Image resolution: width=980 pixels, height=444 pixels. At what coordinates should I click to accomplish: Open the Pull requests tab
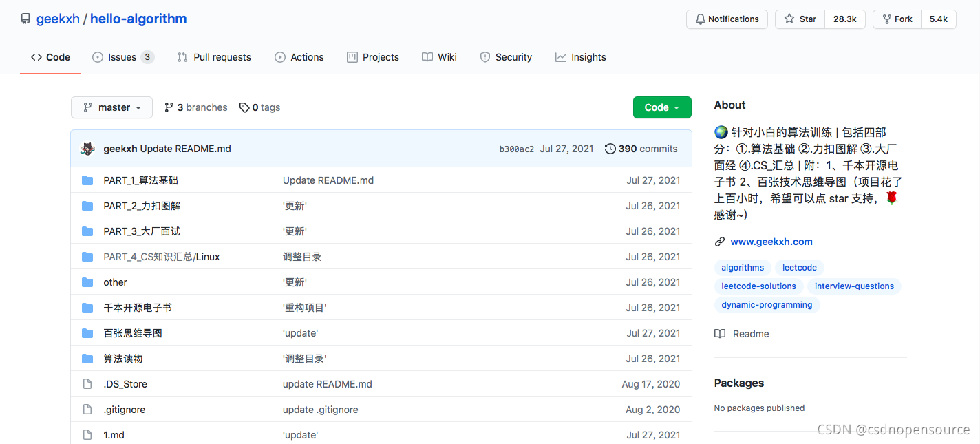point(214,57)
